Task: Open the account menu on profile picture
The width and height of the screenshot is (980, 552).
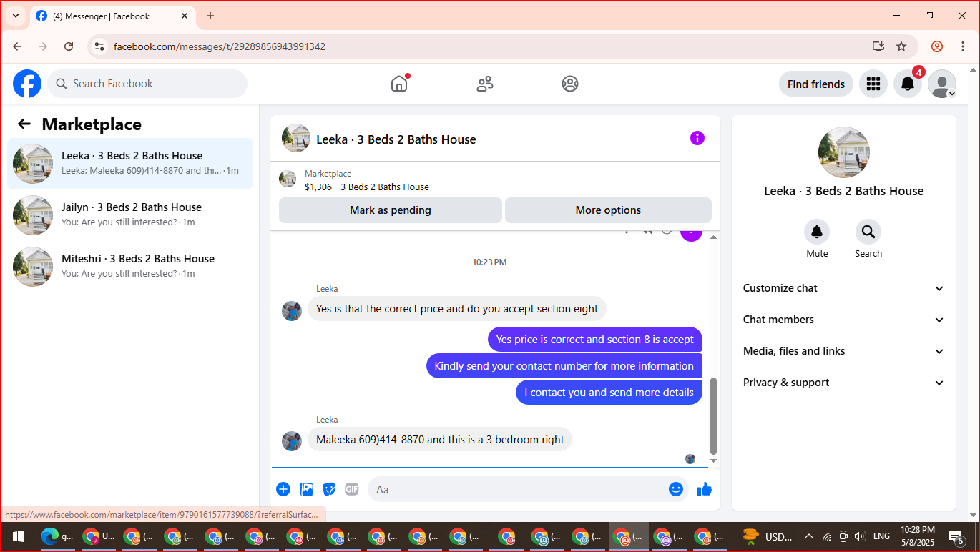Action: (942, 84)
